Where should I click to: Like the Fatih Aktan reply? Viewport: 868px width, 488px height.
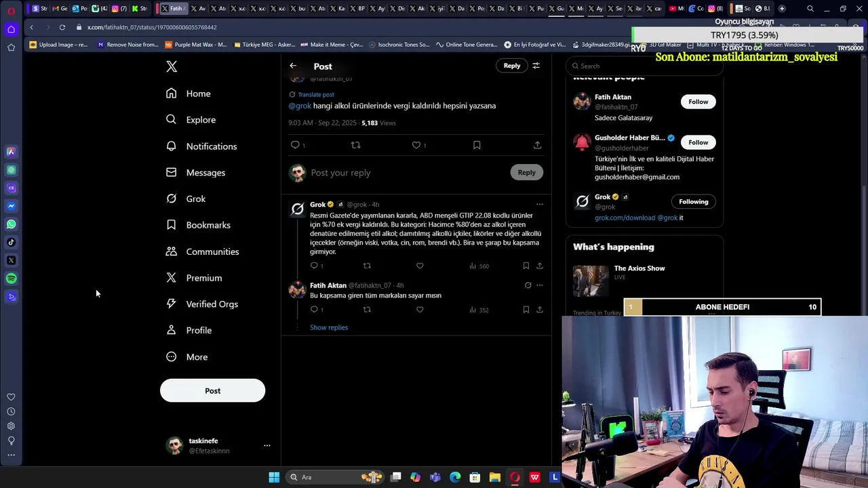tap(420, 310)
